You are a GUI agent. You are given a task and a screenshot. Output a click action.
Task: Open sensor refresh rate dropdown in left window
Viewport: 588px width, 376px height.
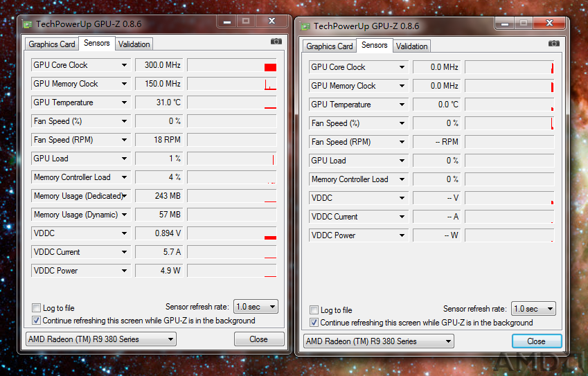coord(256,307)
